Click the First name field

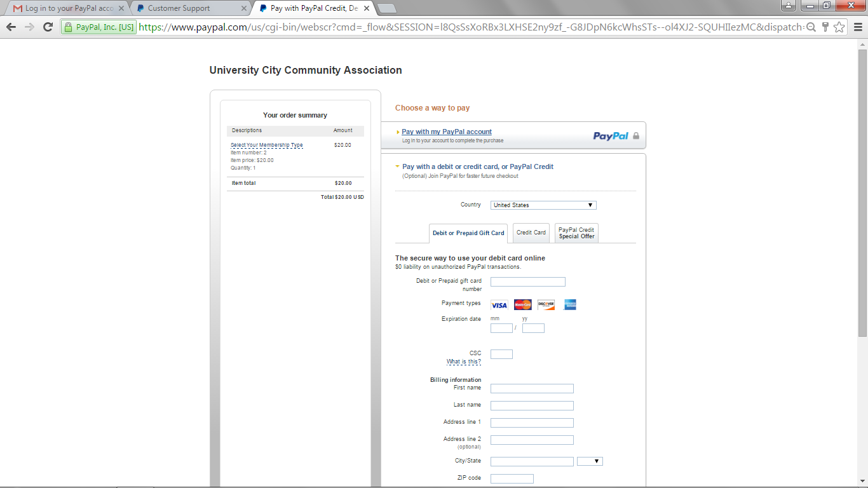coord(532,389)
